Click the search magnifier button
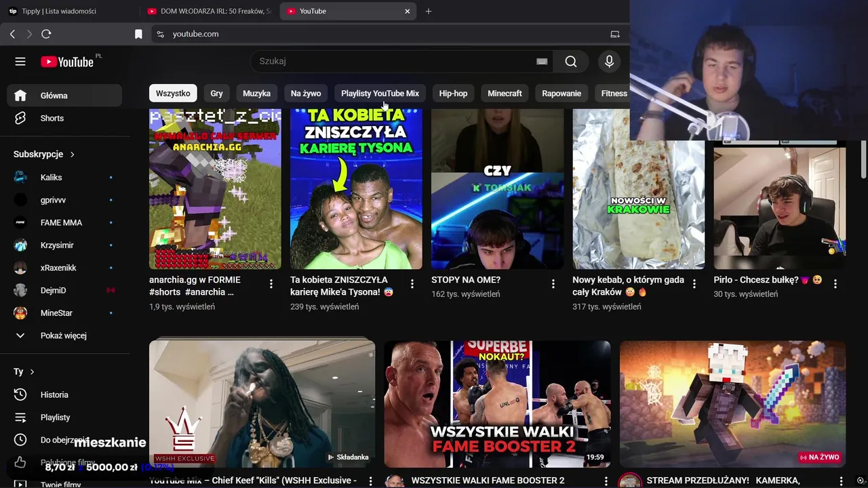Image resolution: width=868 pixels, height=488 pixels. pos(571,62)
